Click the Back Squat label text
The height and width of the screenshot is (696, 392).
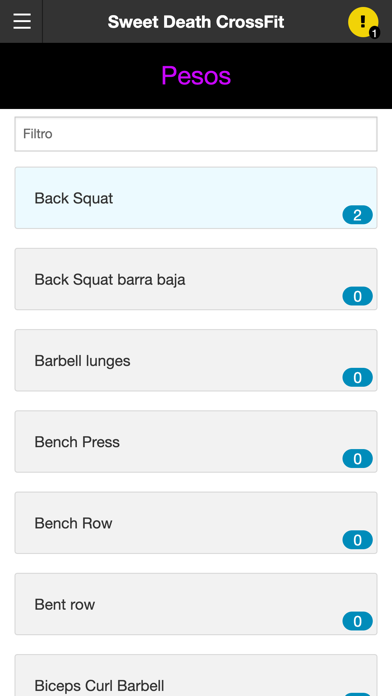pos(74,198)
